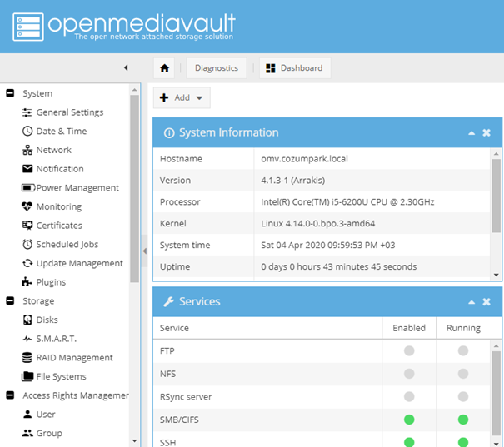Collapse the Access Rights Management section
504x447 pixels.
coord(10,395)
